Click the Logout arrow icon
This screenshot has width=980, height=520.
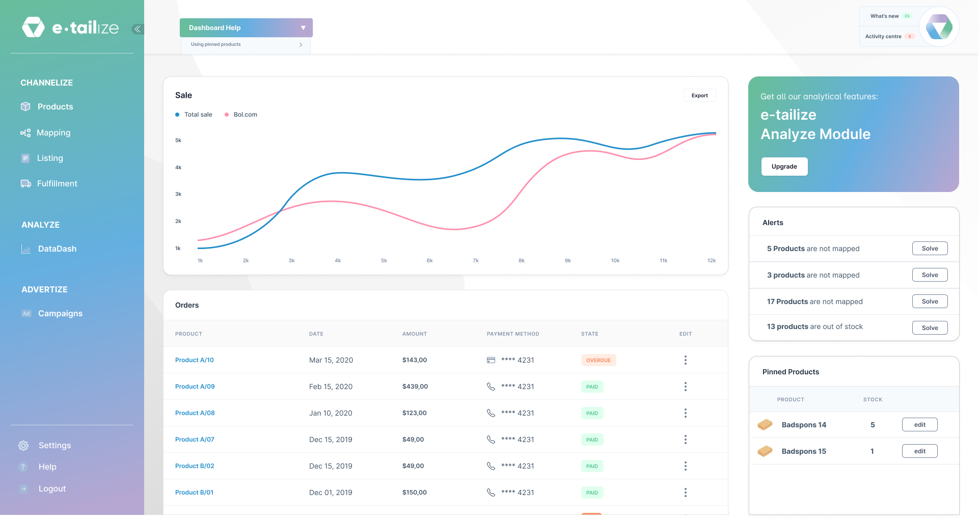pyautogui.click(x=23, y=489)
